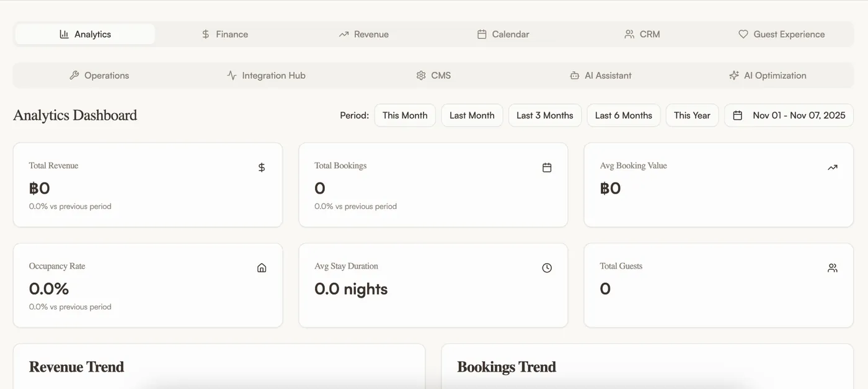The height and width of the screenshot is (389, 868).
Task: Open the Analytics tab
Action: tap(85, 34)
